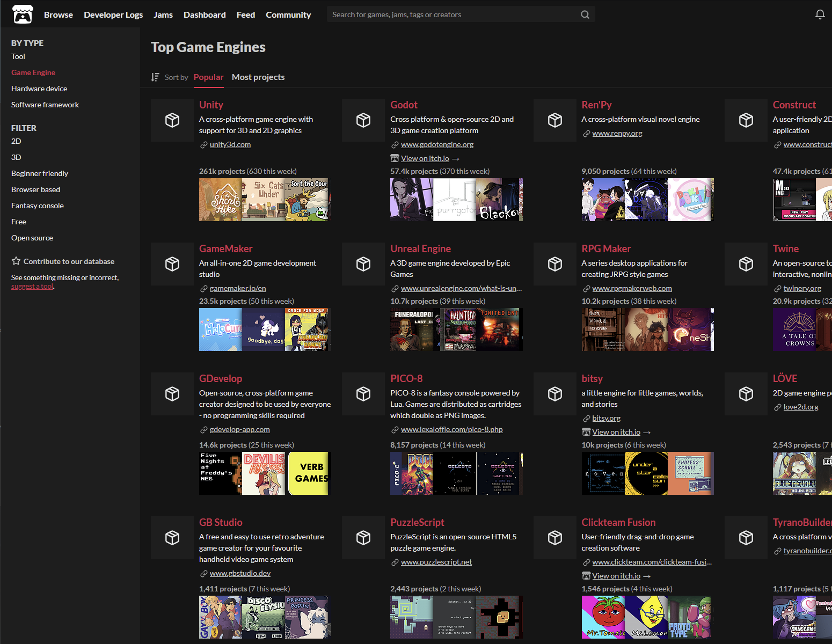This screenshot has height=644, width=832.
Task: Filter by Free
Action: [x=19, y=222]
